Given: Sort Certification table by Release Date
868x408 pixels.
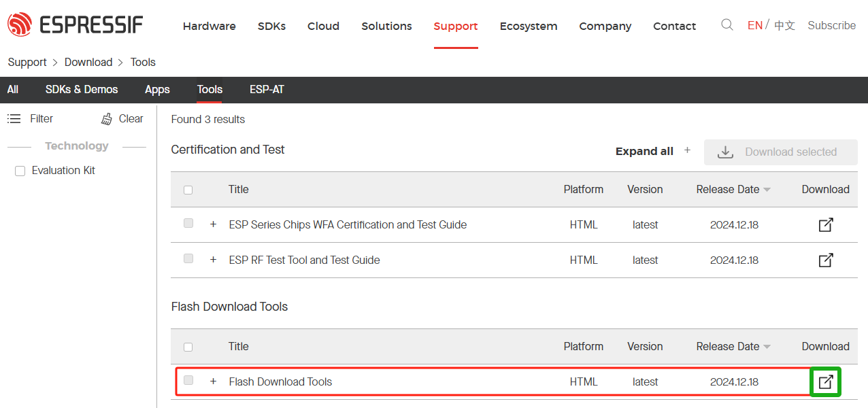Looking at the screenshot, I should tap(733, 190).
